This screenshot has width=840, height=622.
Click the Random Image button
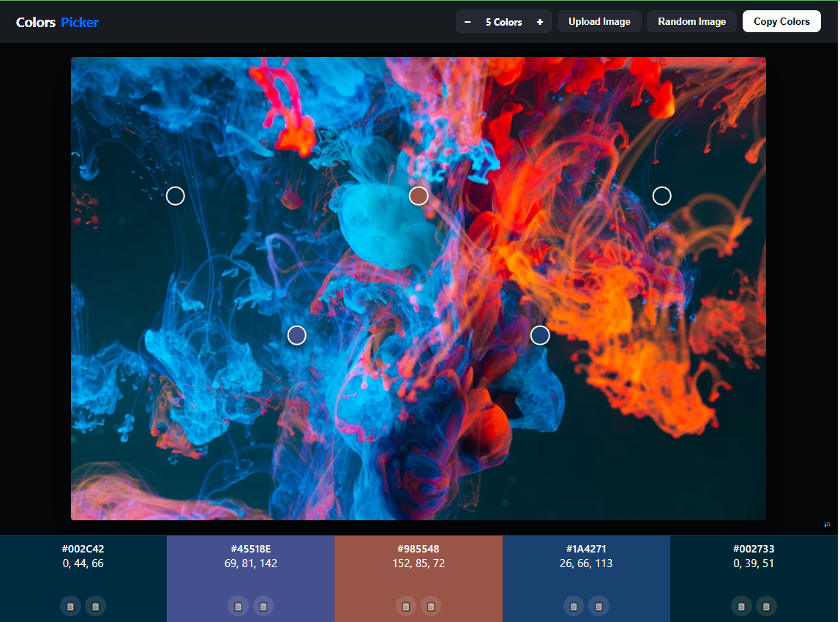click(691, 21)
